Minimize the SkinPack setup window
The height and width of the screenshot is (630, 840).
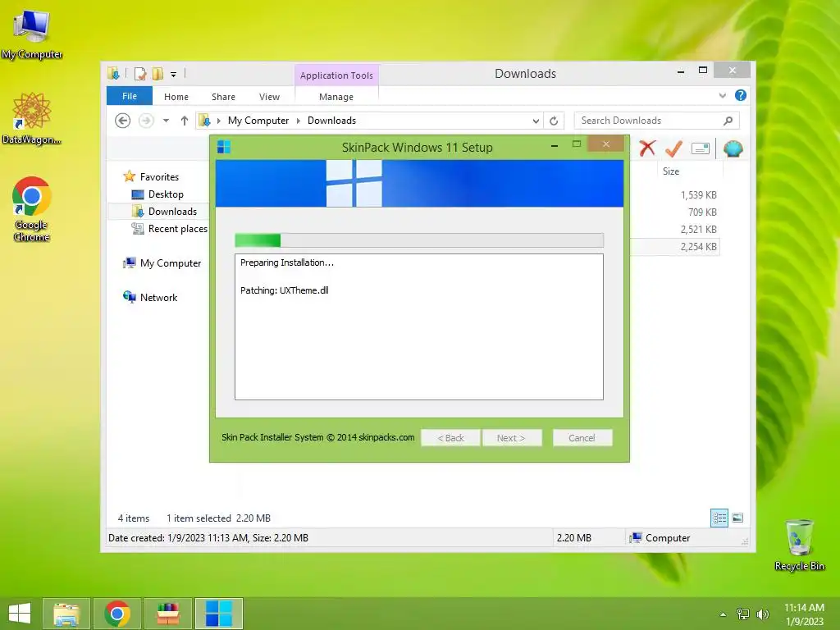(555, 145)
